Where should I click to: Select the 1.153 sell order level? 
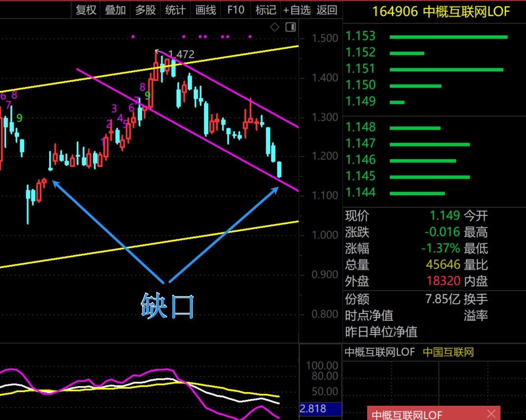tap(360, 36)
